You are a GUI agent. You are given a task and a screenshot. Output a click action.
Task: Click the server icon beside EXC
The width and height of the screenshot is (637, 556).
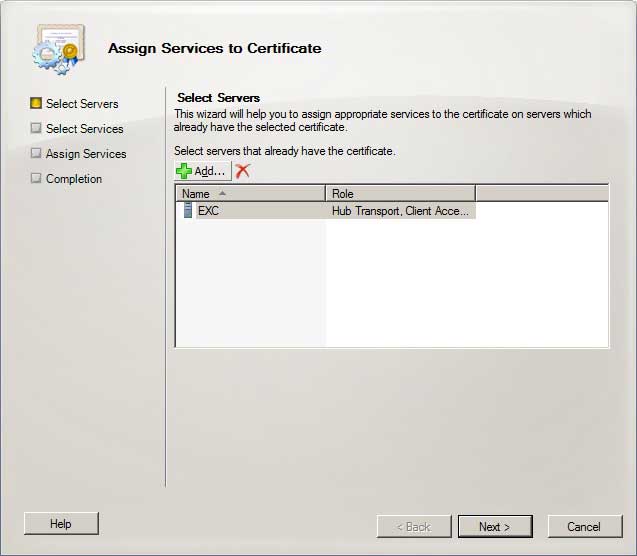click(187, 211)
